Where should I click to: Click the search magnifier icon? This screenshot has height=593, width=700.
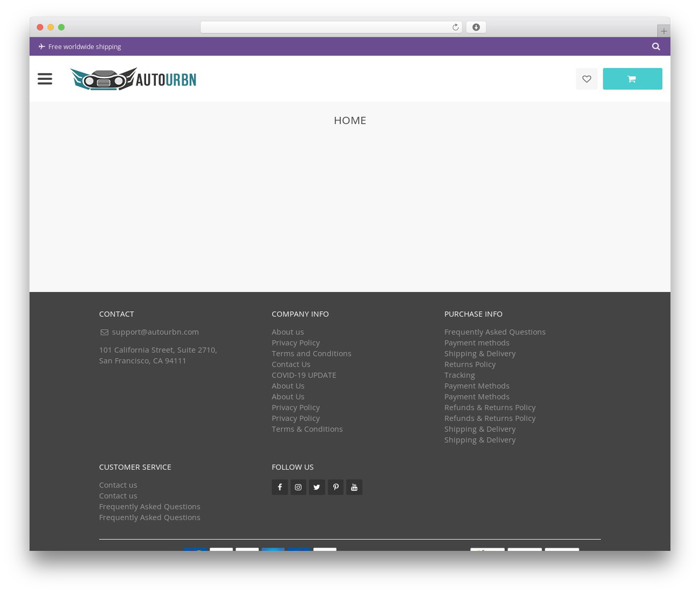click(x=656, y=46)
